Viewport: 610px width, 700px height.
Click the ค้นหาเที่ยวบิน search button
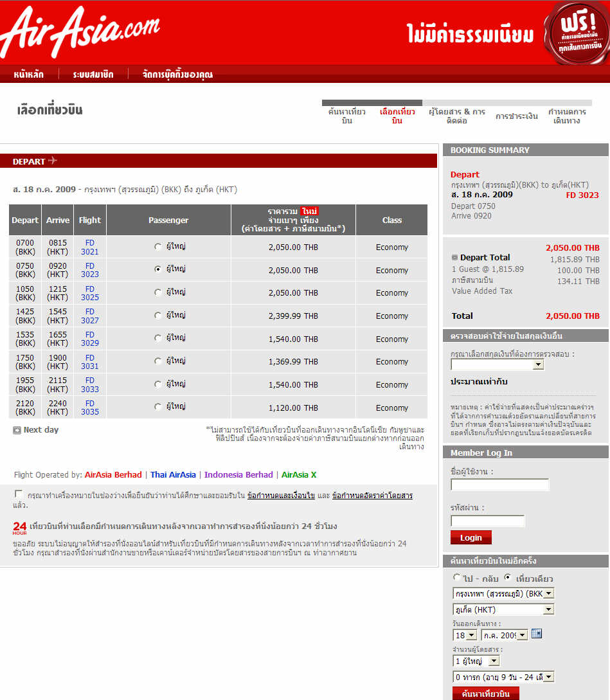(486, 694)
